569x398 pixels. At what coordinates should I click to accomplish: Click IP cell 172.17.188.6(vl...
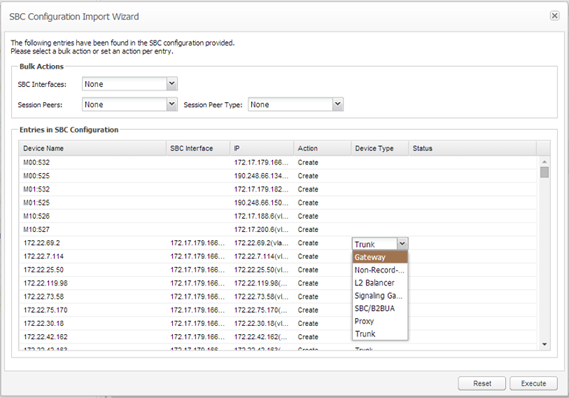pos(261,216)
